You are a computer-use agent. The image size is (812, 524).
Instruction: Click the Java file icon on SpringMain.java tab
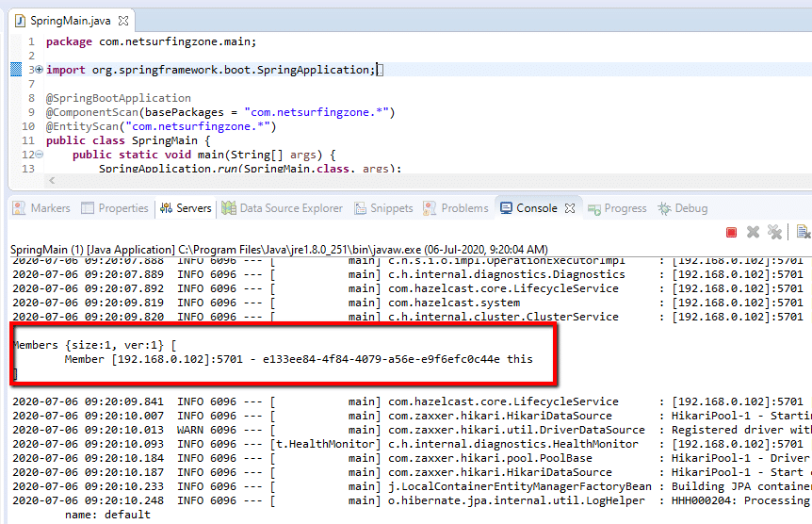[x=19, y=20]
